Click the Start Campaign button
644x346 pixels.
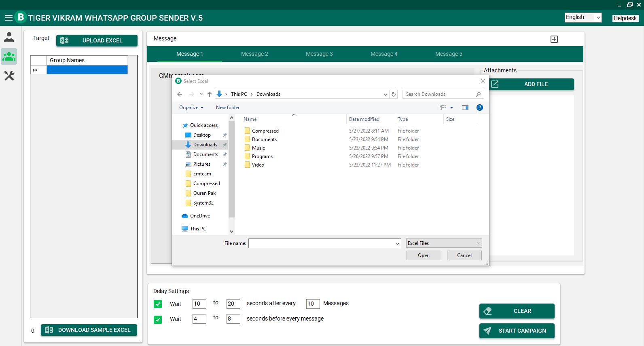coord(517,331)
